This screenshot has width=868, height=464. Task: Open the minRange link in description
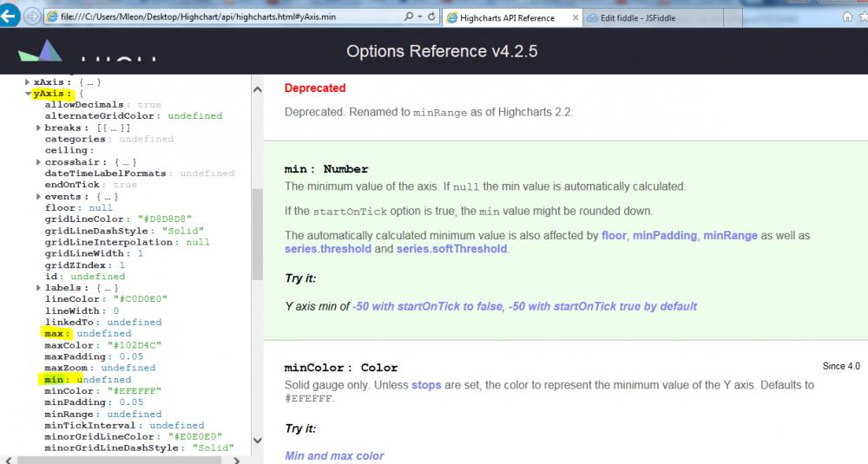point(730,236)
